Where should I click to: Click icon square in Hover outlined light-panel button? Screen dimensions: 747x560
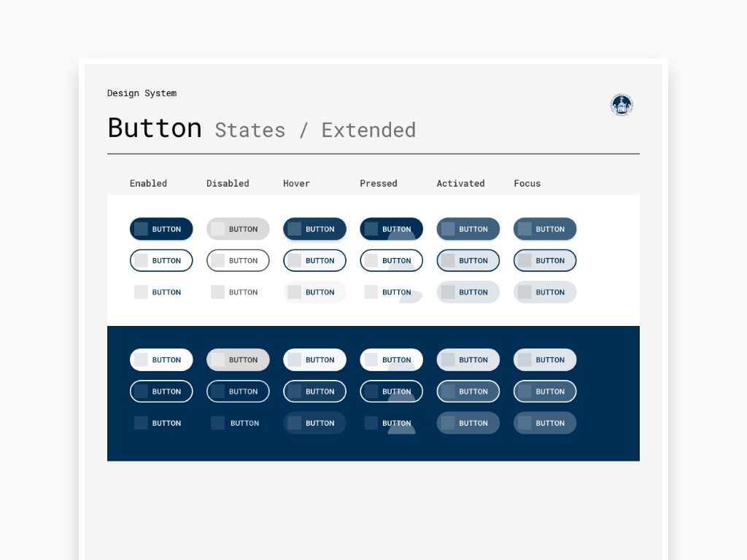(295, 260)
